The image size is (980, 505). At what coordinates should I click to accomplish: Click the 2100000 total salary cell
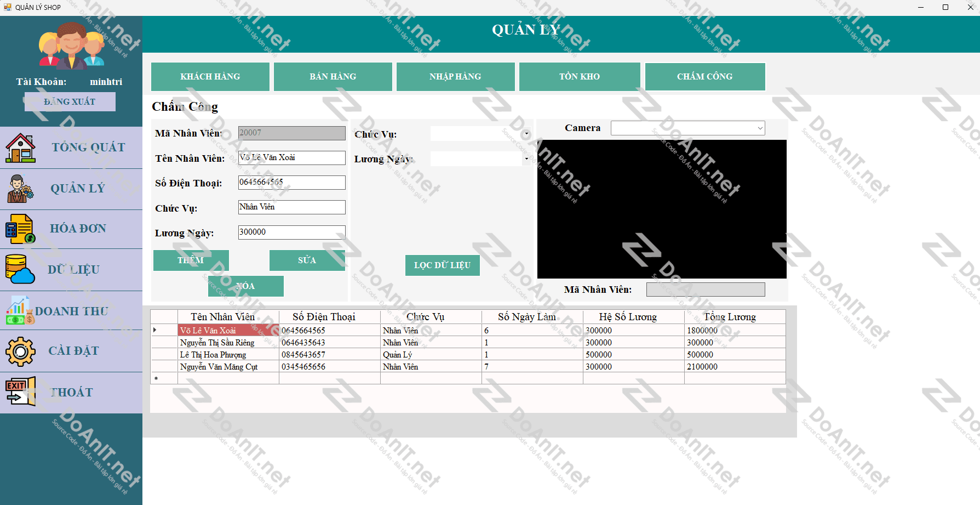coord(735,367)
